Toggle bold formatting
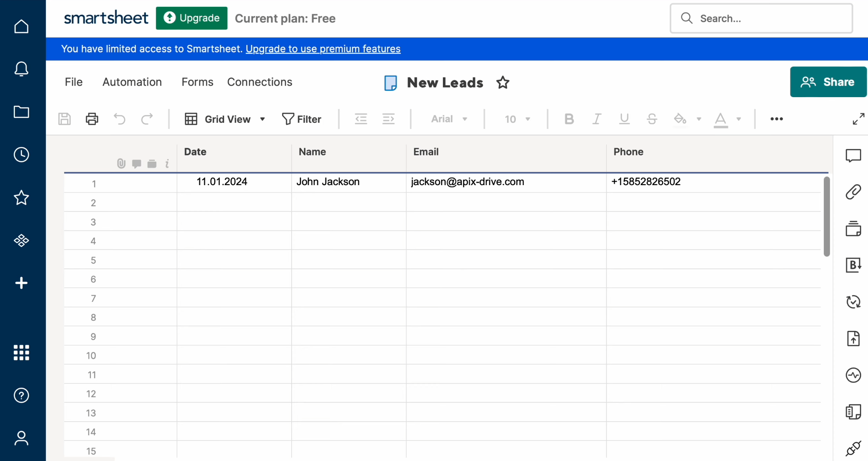Screen dimensions: 868x461 click(569, 119)
